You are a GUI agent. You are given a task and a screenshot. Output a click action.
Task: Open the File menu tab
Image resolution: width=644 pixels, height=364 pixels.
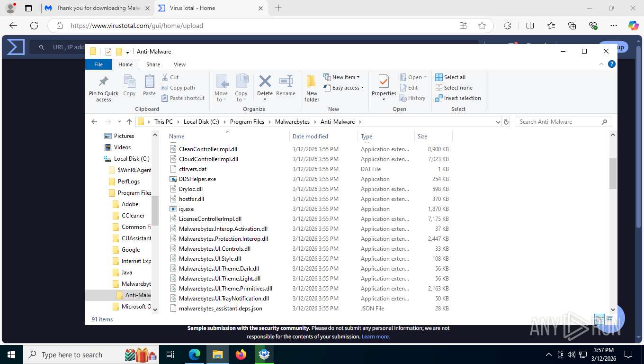click(x=98, y=64)
